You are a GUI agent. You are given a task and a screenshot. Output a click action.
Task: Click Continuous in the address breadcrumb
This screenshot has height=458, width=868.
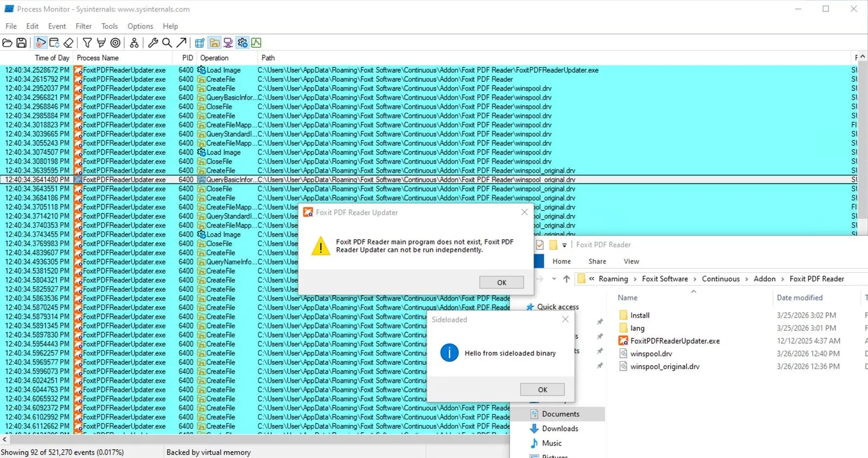pyautogui.click(x=720, y=279)
